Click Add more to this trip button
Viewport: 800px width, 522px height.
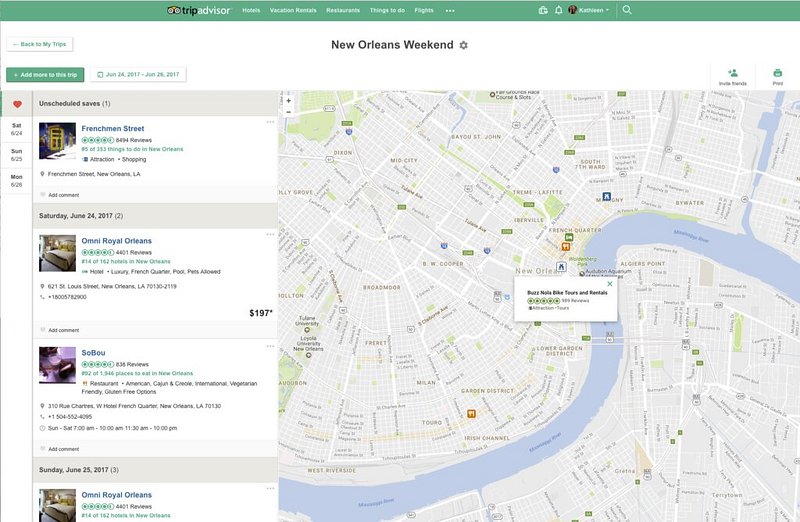point(45,74)
